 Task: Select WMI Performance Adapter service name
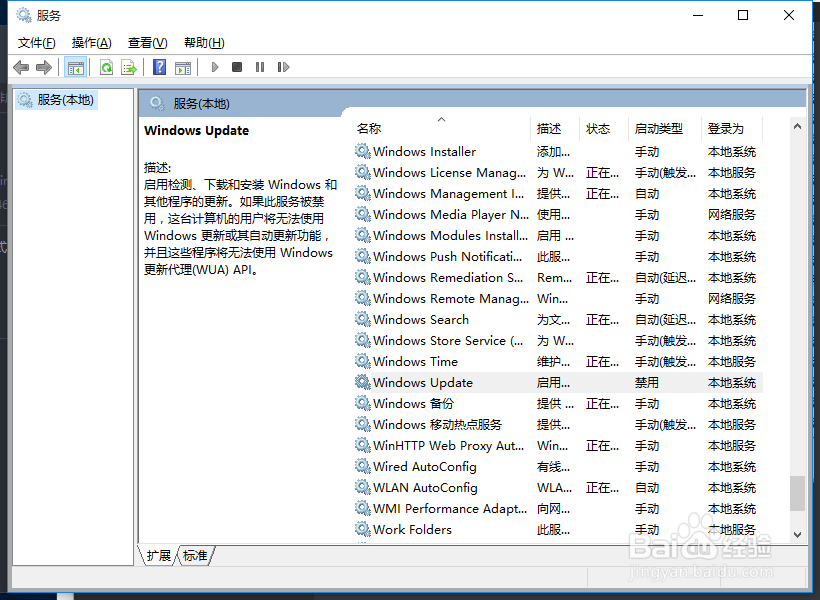pos(450,508)
